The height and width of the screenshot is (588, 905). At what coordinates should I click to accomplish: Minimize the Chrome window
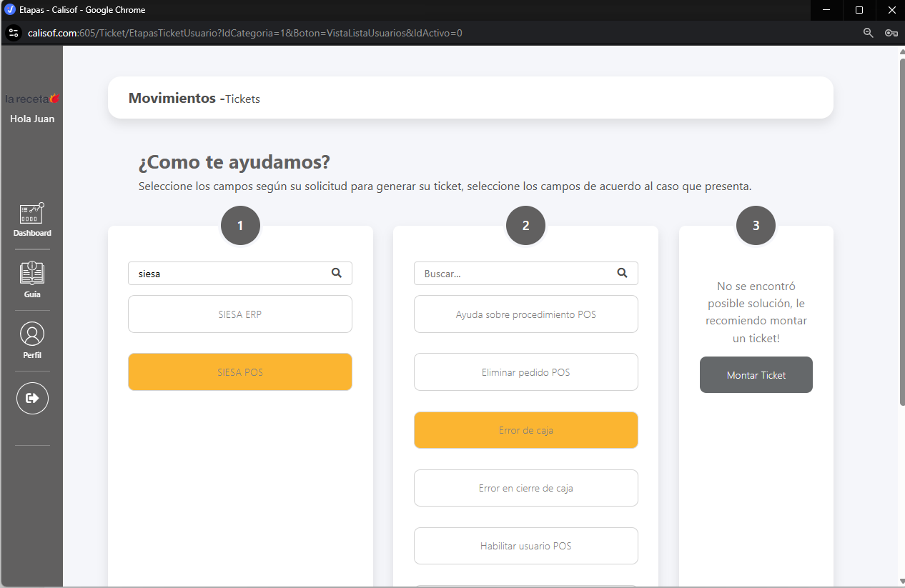(x=826, y=10)
